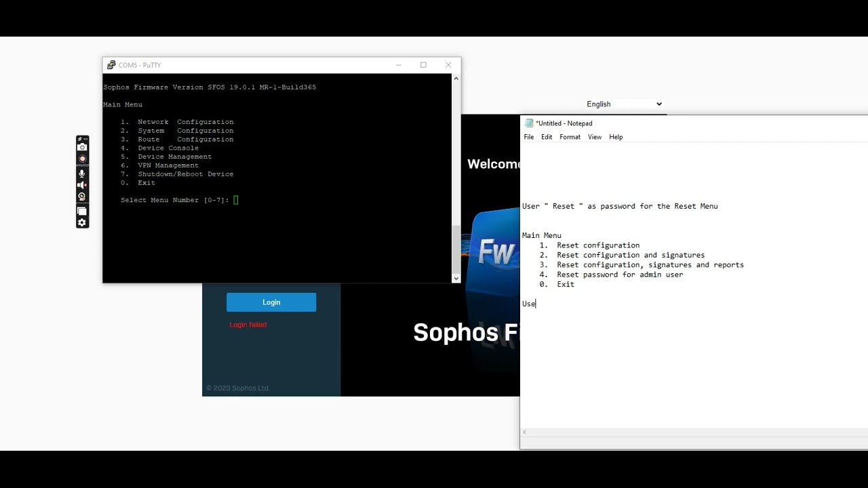The height and width of the screenshot is (488, 868).
Task: Open the Edit menu in Notepad
Action: (547, 137)
